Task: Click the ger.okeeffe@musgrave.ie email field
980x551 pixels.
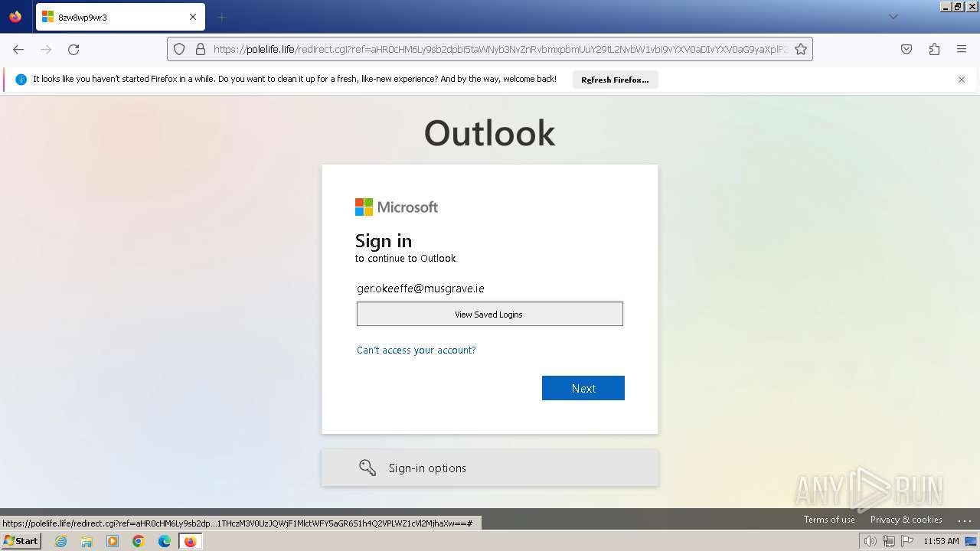Action: [x=490, y=289]
